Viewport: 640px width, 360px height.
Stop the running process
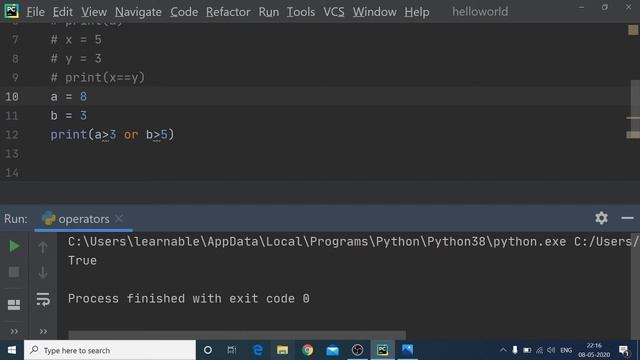[x=14, y=272]
